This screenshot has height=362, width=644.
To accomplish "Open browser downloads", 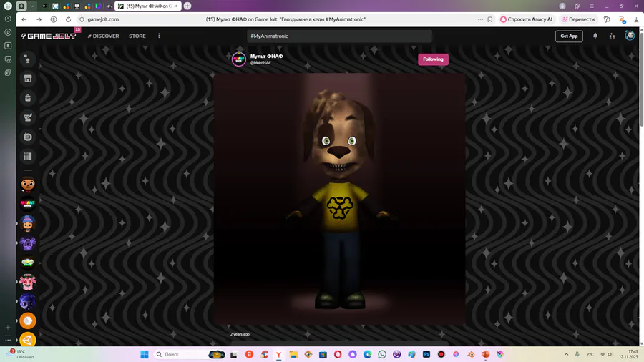I will click(636, 19).
